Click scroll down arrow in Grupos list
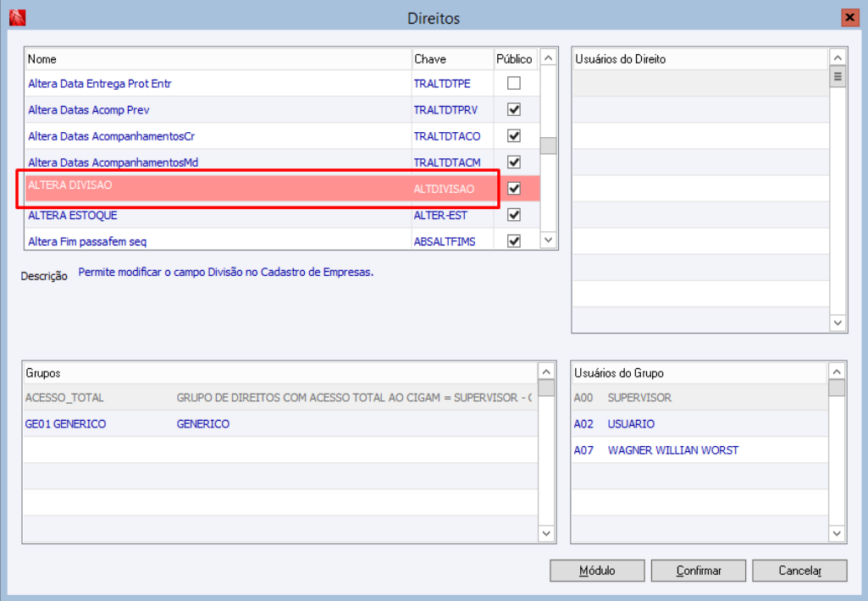Screen dimensions: 868x601 546,533
